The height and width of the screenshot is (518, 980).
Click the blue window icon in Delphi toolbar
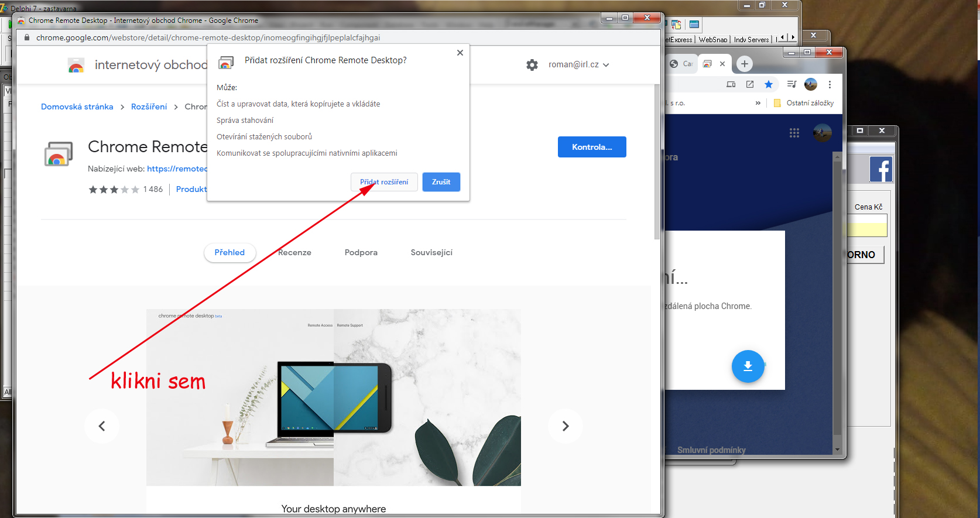(694, 25)
